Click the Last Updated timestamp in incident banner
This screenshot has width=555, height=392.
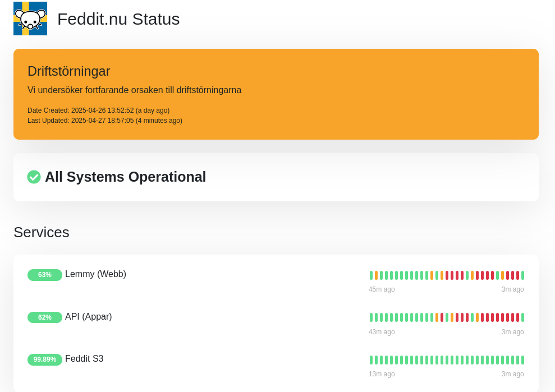click(x=105, y=121)
